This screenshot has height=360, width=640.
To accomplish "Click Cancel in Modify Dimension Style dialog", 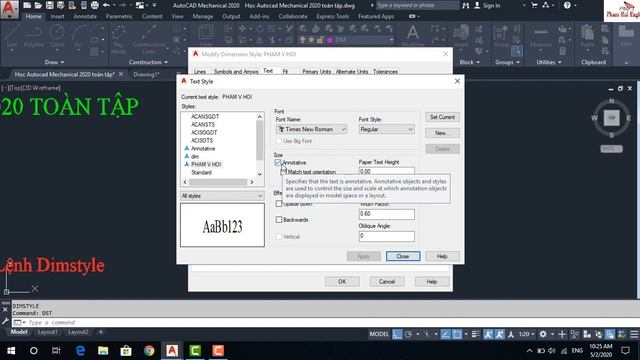I will (x=387, y=282).
